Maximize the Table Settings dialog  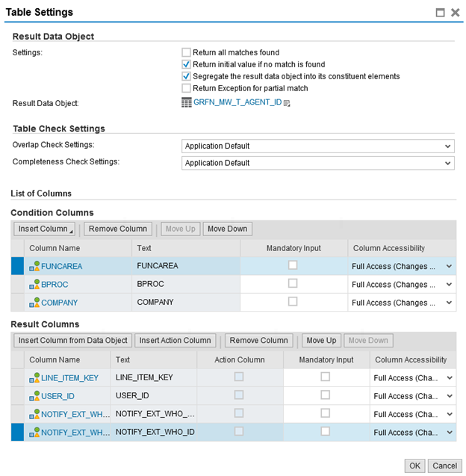pos(440,13)
